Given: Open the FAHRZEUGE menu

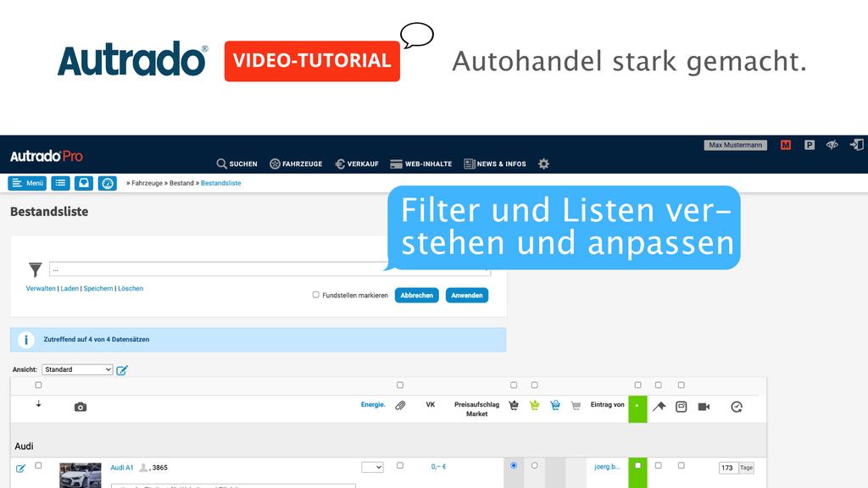Looking at the screenshot, I should [x=296, y=164].
